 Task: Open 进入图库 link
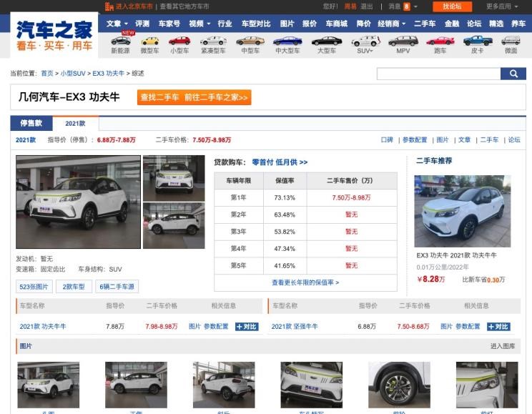tap(503, 346)
